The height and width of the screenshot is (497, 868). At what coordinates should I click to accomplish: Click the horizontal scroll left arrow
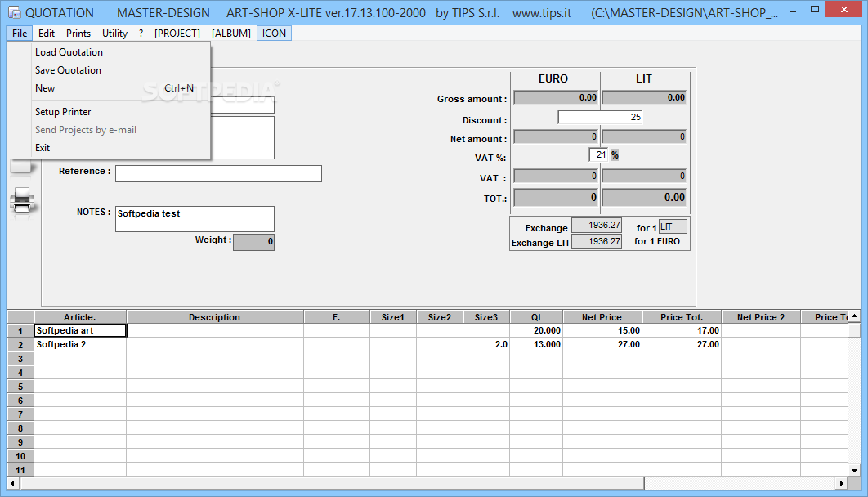(x=13, y=483)
